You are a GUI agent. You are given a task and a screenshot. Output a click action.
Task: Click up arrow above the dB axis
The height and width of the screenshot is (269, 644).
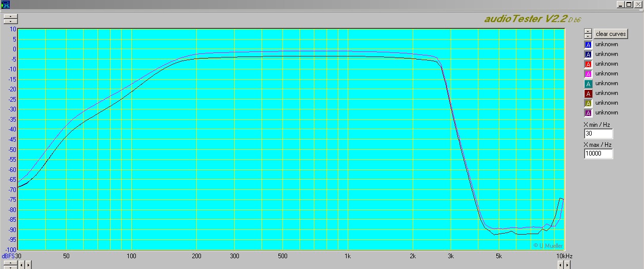(10, 16)
